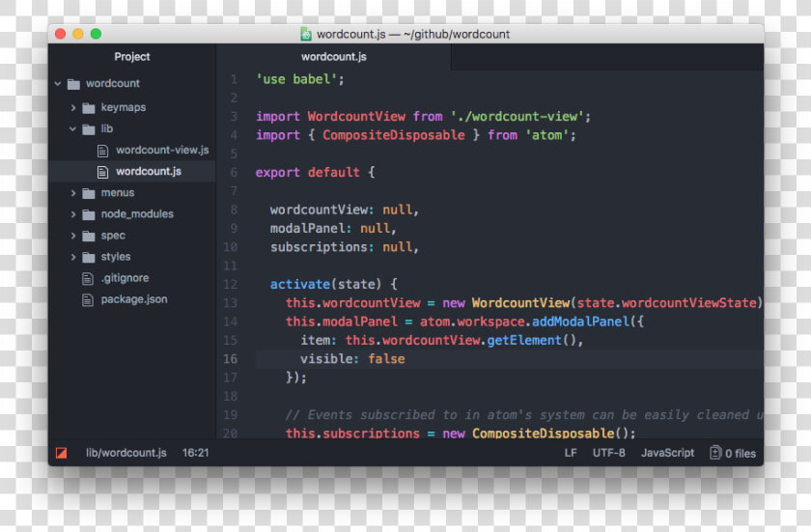This screenshot has height=532, width=811.
Task: Click the Project panel header
Action: [132, 57]
